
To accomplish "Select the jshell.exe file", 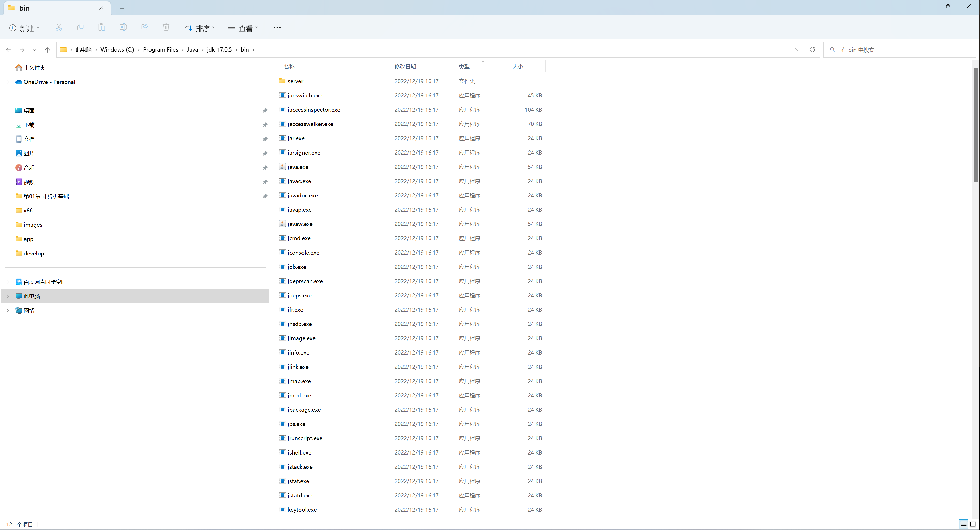I will click(x=299, y=452).
